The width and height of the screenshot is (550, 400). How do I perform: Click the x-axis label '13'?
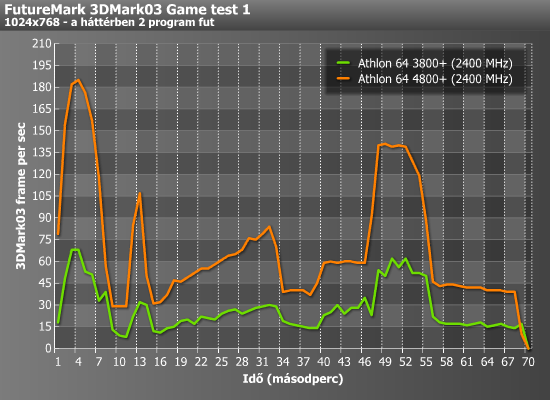140,361
